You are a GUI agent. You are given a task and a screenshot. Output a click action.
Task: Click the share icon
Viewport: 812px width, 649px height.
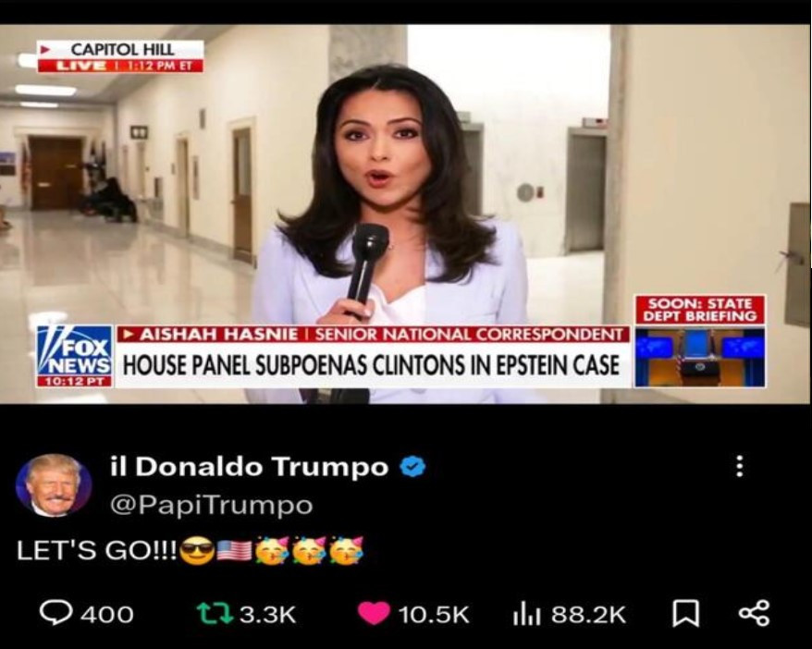point(754,614)
